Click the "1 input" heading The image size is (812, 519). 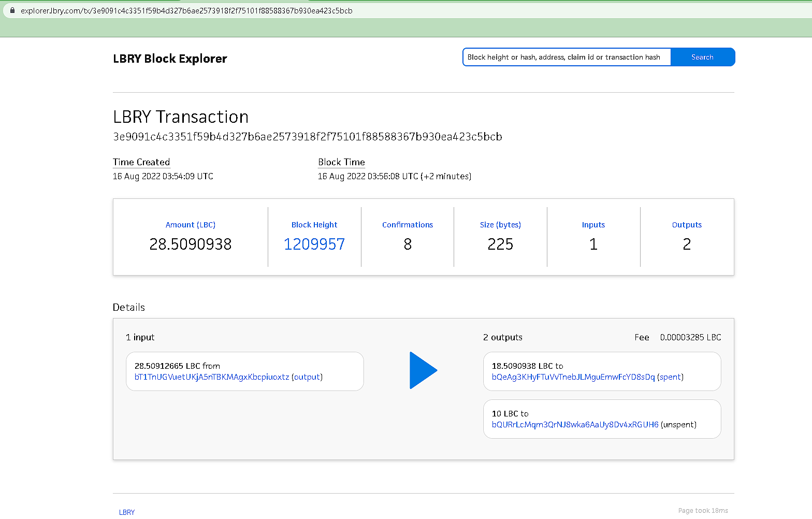pyautogui.click(x=140, y=337)
